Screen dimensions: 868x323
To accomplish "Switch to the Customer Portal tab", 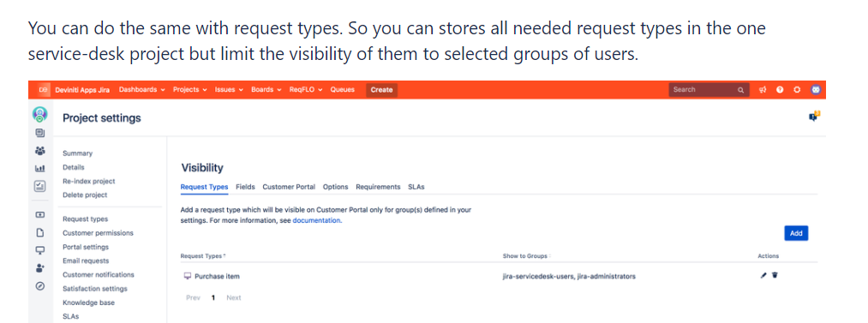I will point(289,187).
